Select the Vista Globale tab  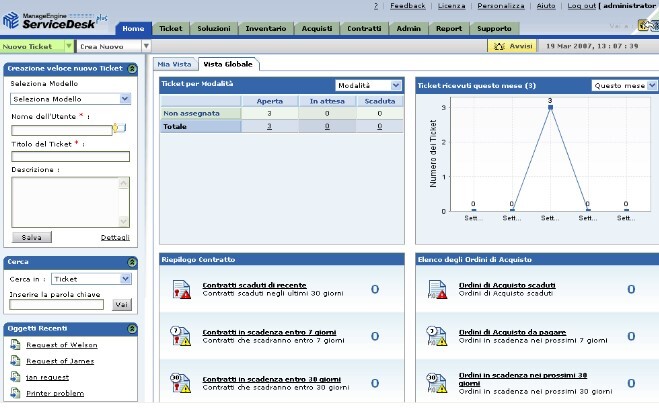pos(228,64)
